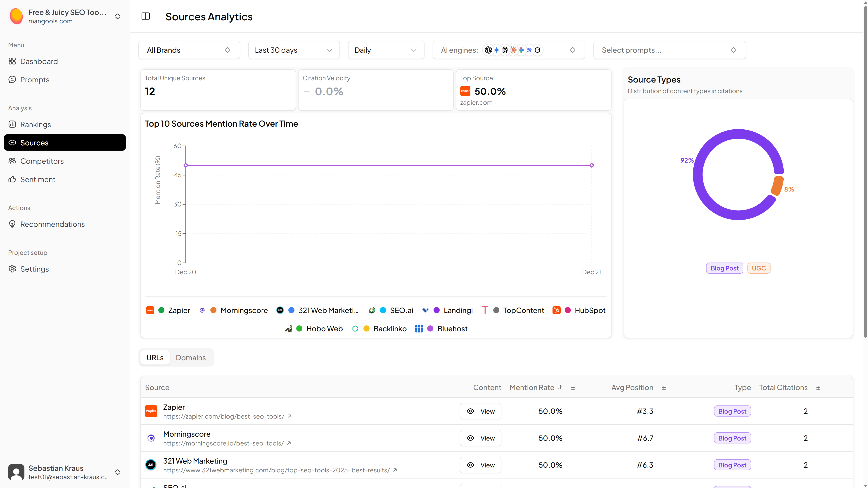Open external link for Zapier URL

(x=289, y=416)
